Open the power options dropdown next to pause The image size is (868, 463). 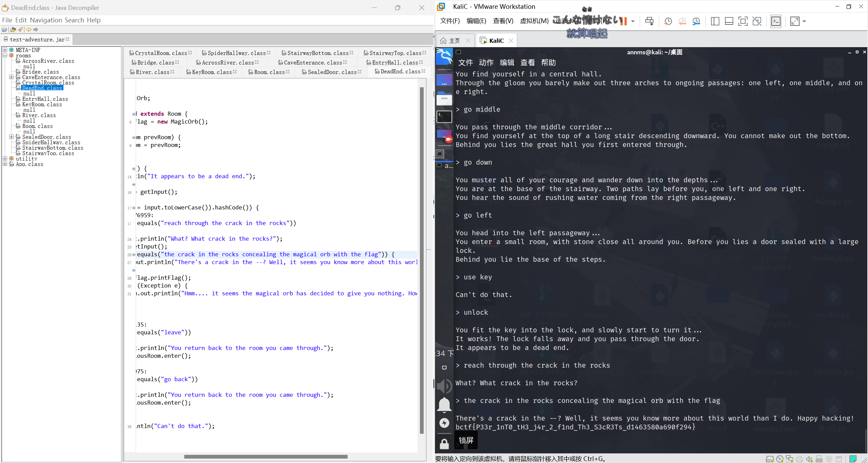click(633, 21)
